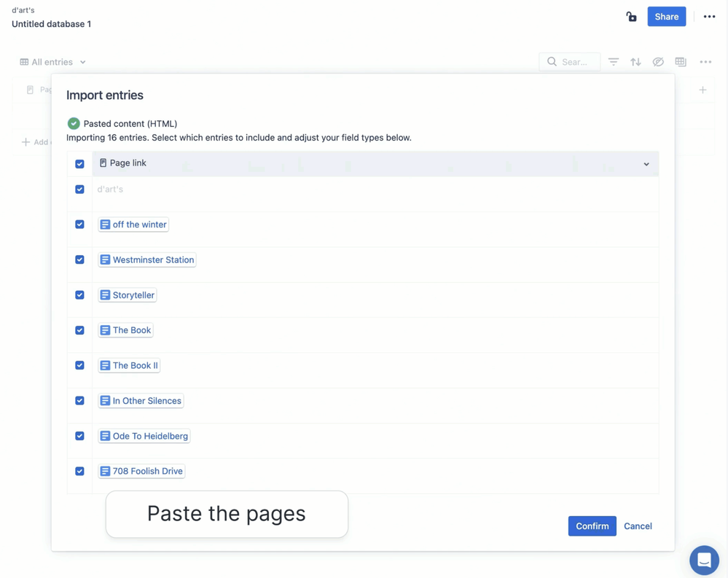The image size is (728, 578).
Task: Click the Share button
Action: [666, 17]
